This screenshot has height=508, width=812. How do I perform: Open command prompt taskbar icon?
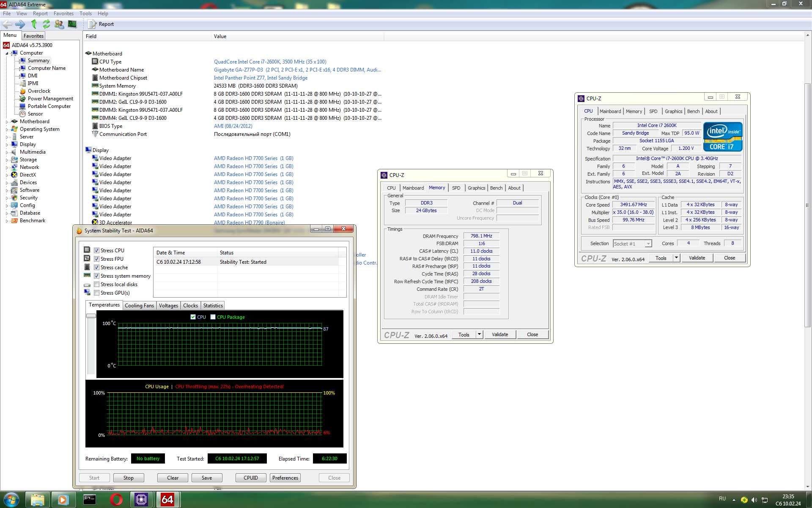(x=90, y=500)
